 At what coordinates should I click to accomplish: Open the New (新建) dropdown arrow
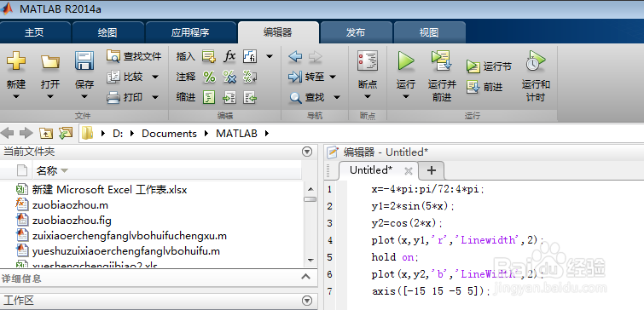(16, 97)
